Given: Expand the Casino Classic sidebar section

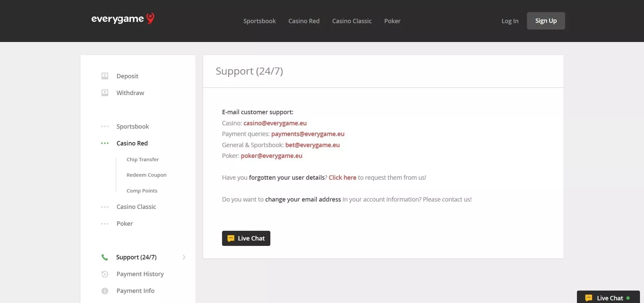Looking at the screenshot, I should pos(136,207).
